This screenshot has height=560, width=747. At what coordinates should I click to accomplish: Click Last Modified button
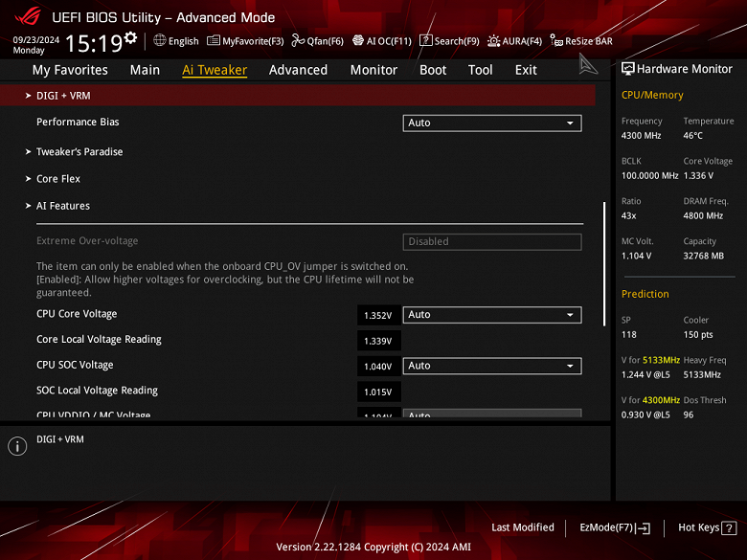point(523,527)
